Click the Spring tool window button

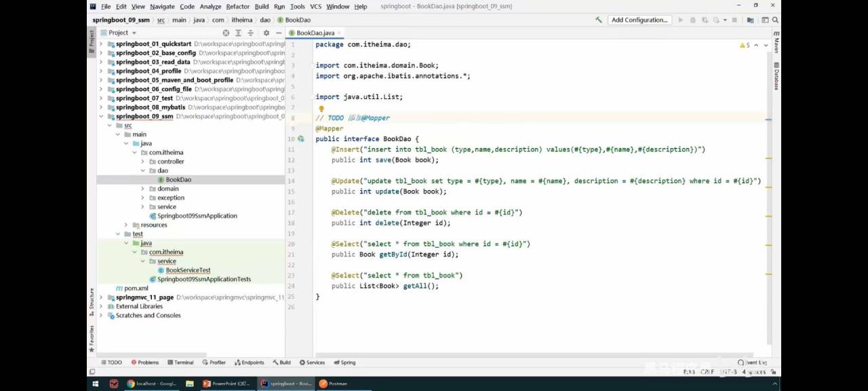[x=344, y=362]
